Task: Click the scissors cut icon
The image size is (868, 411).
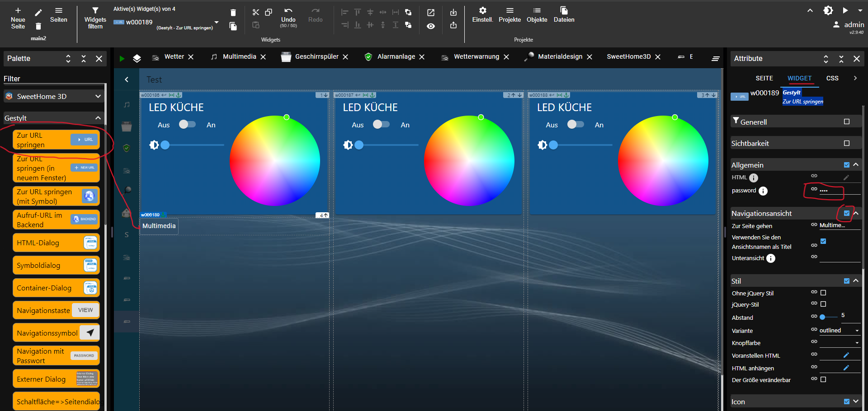Action: pyautogui.click(x=256, y=12)
